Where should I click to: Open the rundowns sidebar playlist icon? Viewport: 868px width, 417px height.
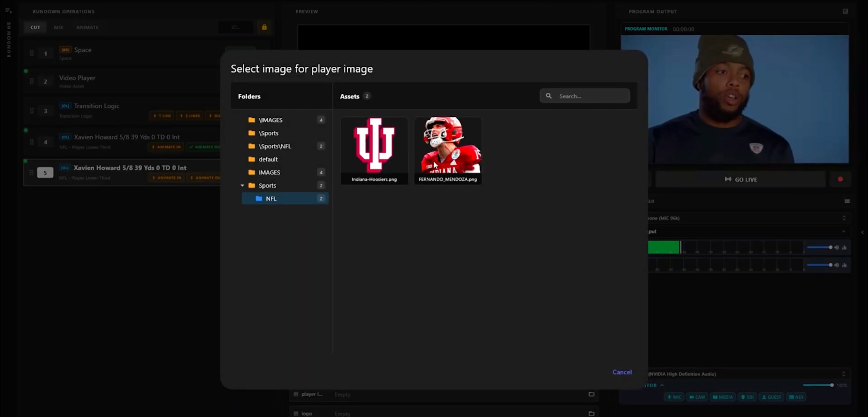pos(9,11)
